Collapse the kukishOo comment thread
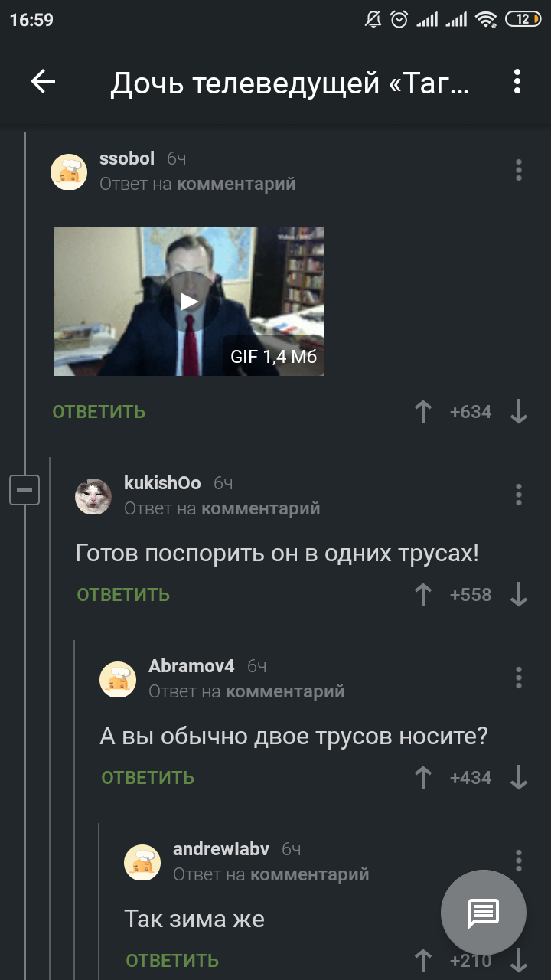 [x=24, y=490]
